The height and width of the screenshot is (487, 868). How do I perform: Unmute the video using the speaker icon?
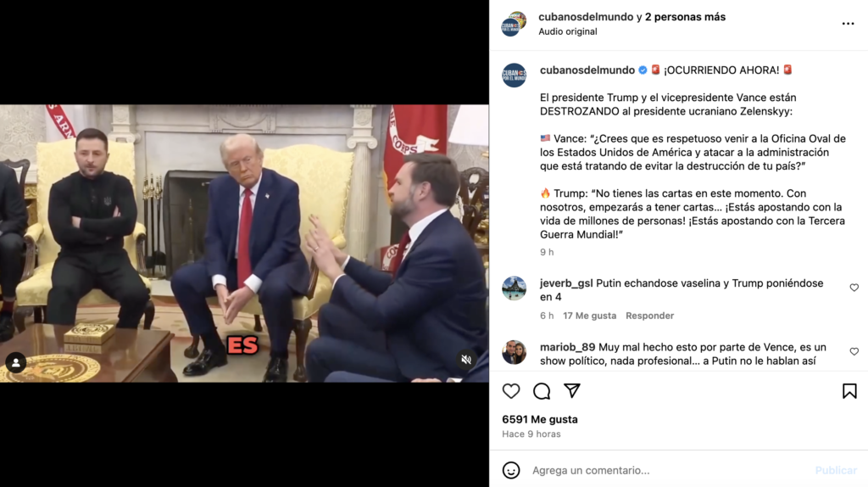coord(466,360)
